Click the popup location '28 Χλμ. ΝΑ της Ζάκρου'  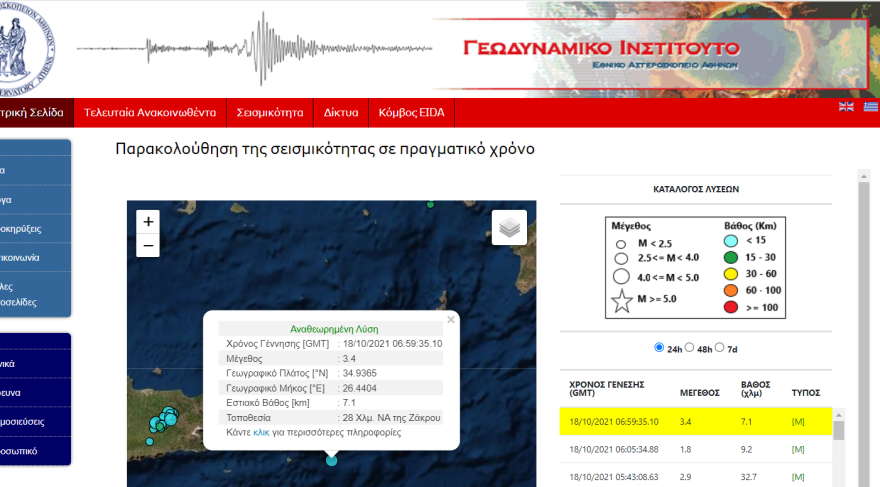tap(391, 417)
